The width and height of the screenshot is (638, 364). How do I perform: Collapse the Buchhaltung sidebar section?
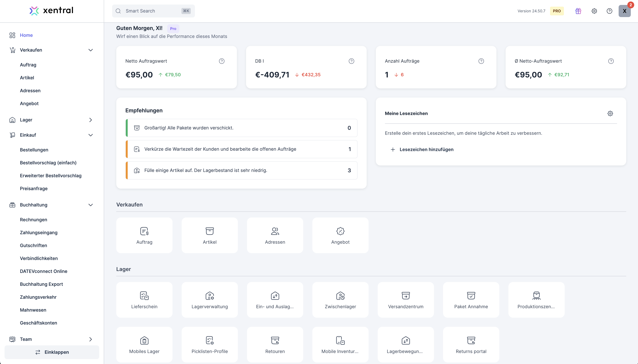91,205
